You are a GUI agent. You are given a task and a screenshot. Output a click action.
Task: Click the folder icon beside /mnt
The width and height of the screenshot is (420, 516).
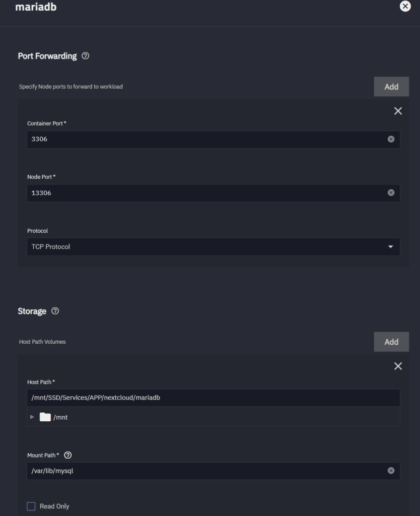pyautogui.click(x=45, y=417)
